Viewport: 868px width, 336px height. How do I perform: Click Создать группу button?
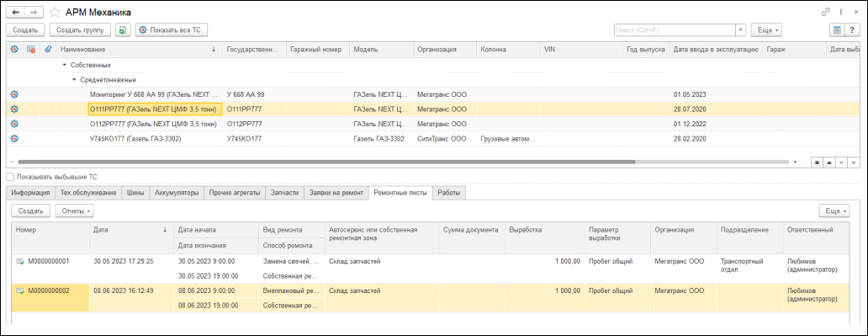coord(80,30)
